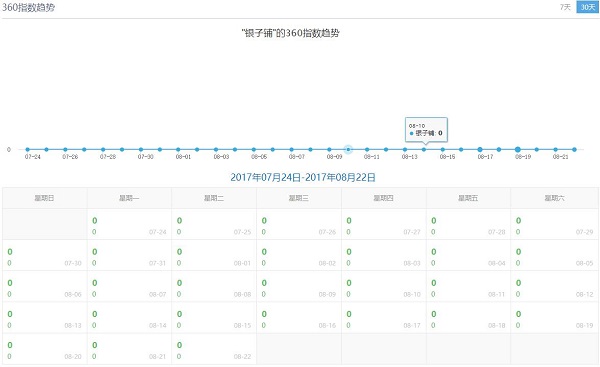The height and width of the screenshot is (367, 600).
Task: Click the chart data point for 08-07
Action: coord(292,150)
